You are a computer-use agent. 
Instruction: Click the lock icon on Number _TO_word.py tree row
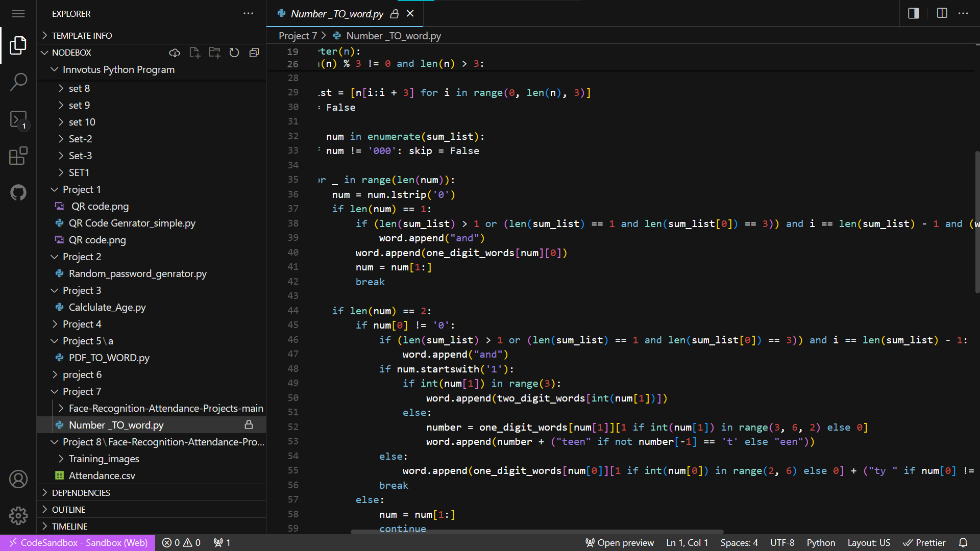(x=249, y=424)
